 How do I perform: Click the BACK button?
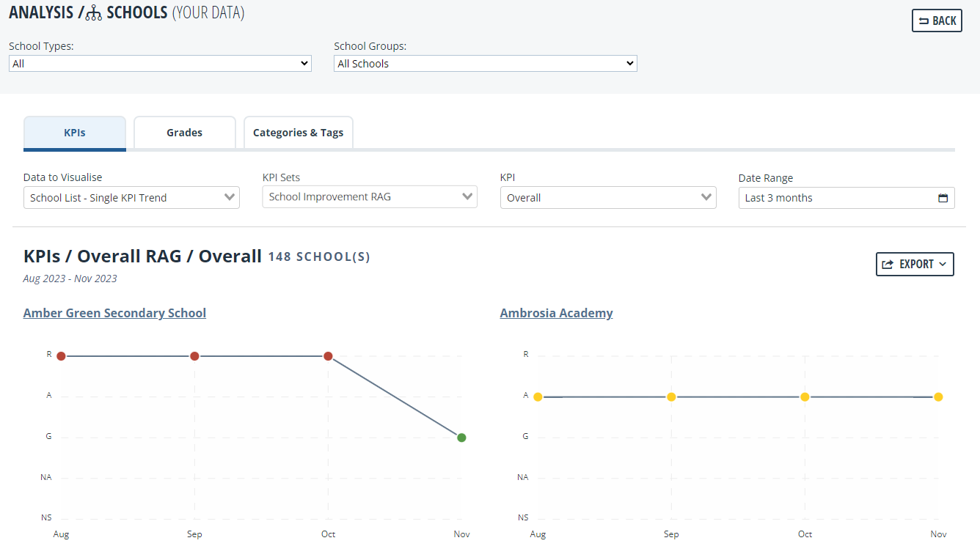point(937,21)
